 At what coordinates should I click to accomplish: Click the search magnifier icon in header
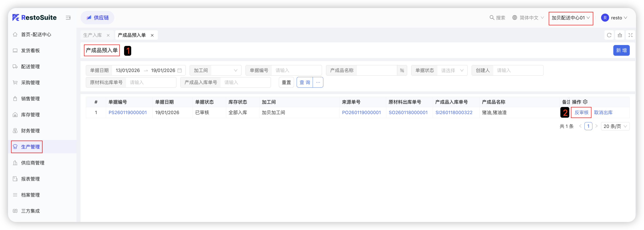pyautogui.click(x=491, y=18)
